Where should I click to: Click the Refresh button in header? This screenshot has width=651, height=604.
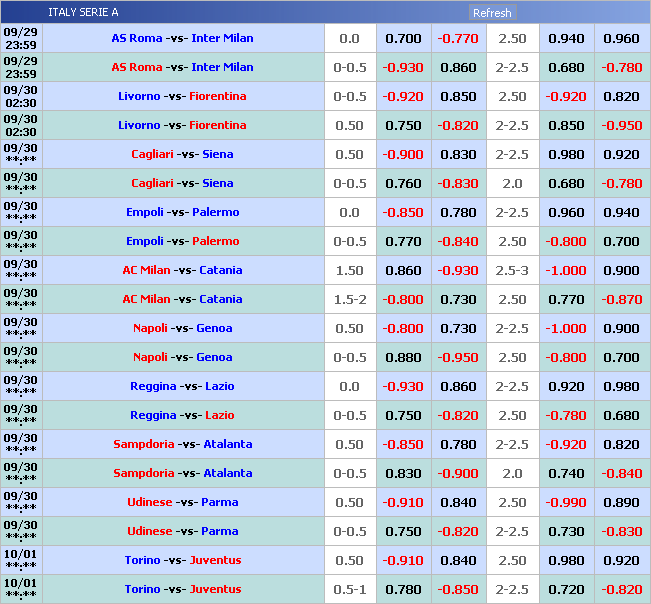point(491,13)
